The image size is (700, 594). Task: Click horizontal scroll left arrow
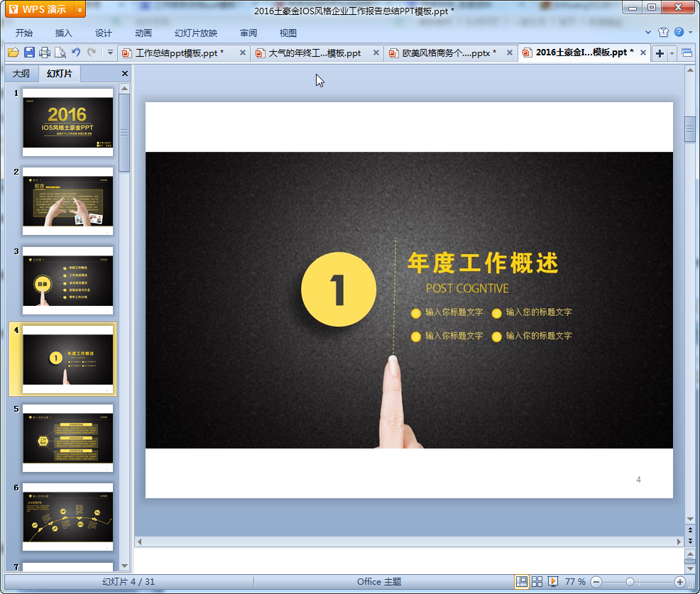click(x=140, y=541)
